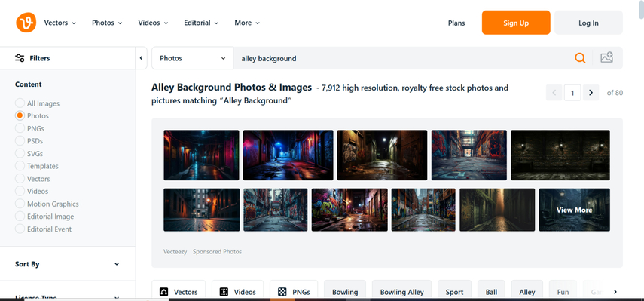Image resolution: width=644 pixels, height=301 pixels.
Task: Open the Photos menu in header
Action: click(x=107, y=23)
